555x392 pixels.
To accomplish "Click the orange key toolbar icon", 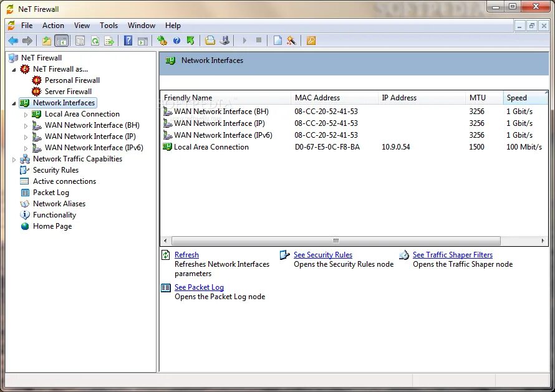I will (311, 41).
